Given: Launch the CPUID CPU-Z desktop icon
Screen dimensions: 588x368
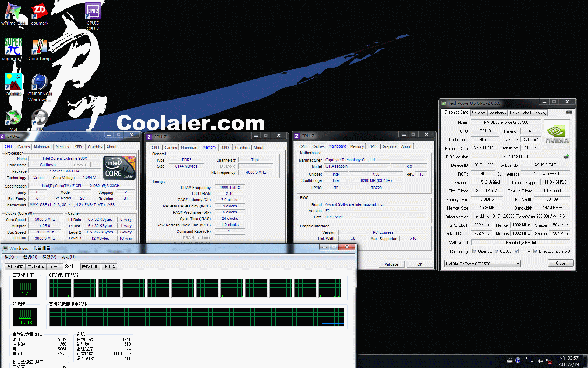Looking at the screenshot, I should point(93,16).
